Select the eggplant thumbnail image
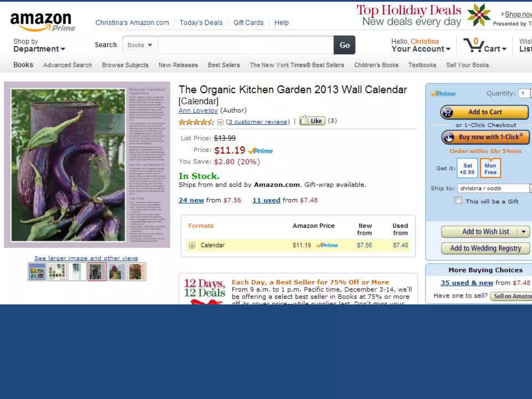Viewport: 532px width, 399px height. [x=97, y=271]
